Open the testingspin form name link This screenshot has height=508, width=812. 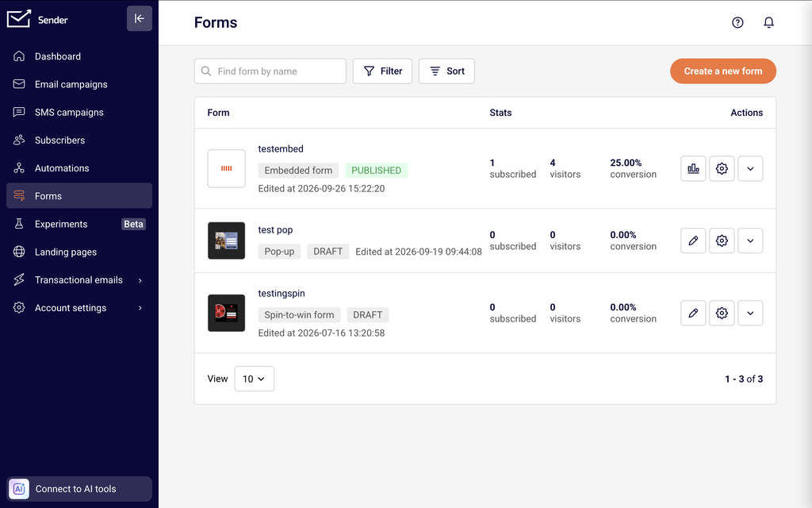tap(282, 294)
